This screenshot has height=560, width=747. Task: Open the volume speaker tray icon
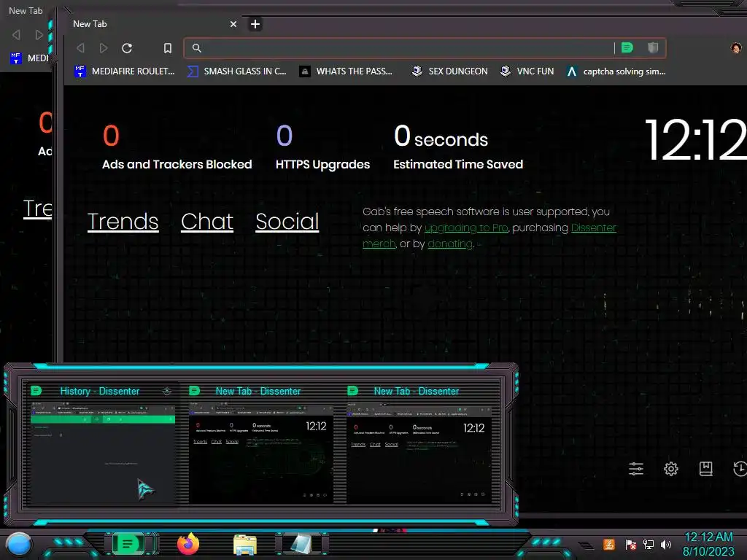coord(666,545)
